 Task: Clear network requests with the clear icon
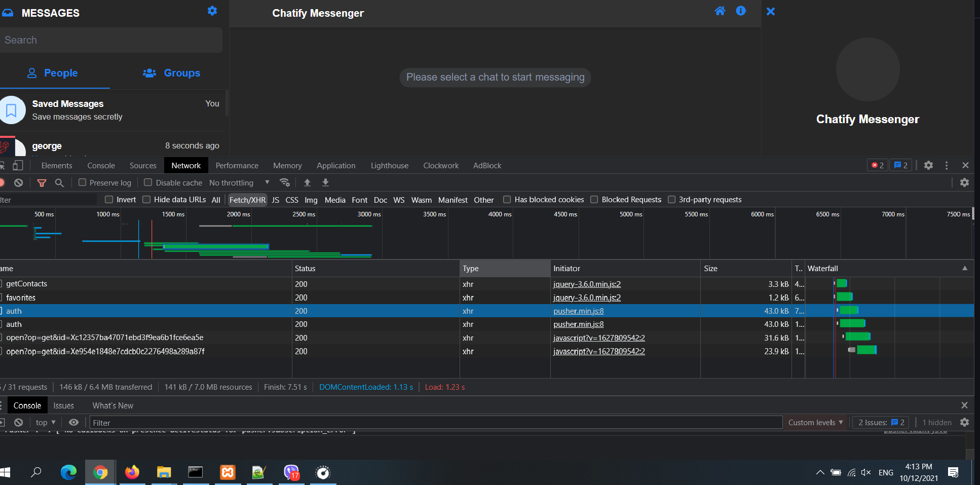(x=18, y=182)
